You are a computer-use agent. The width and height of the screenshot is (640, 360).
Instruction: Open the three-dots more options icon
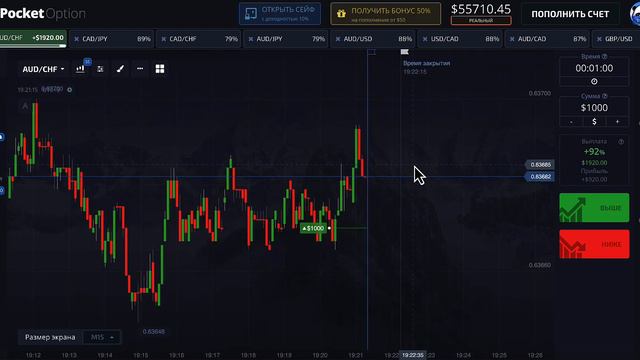click(140, 69)
